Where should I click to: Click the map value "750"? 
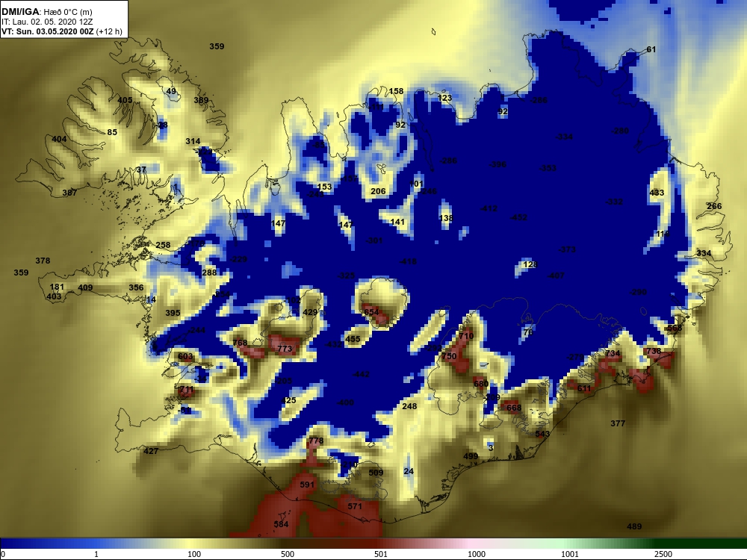click(449, 356)
